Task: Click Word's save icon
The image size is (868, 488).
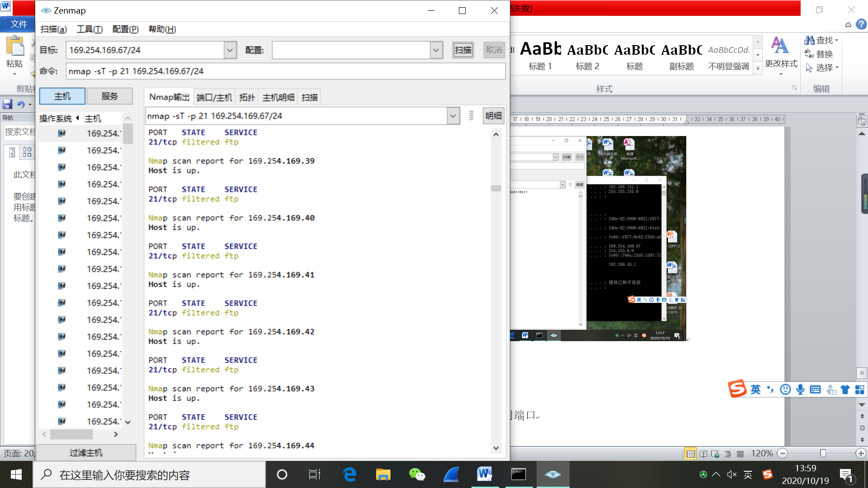Action: 7,104
